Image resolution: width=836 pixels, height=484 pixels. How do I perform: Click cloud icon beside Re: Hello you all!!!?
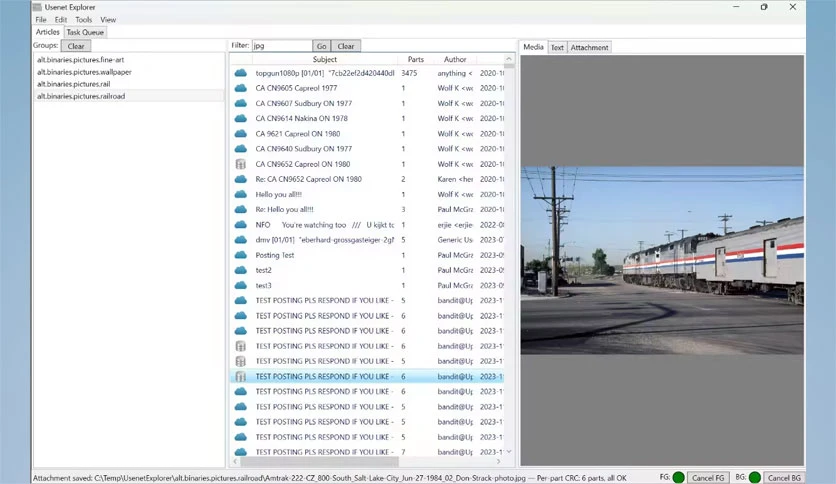(x=241, y=209)
